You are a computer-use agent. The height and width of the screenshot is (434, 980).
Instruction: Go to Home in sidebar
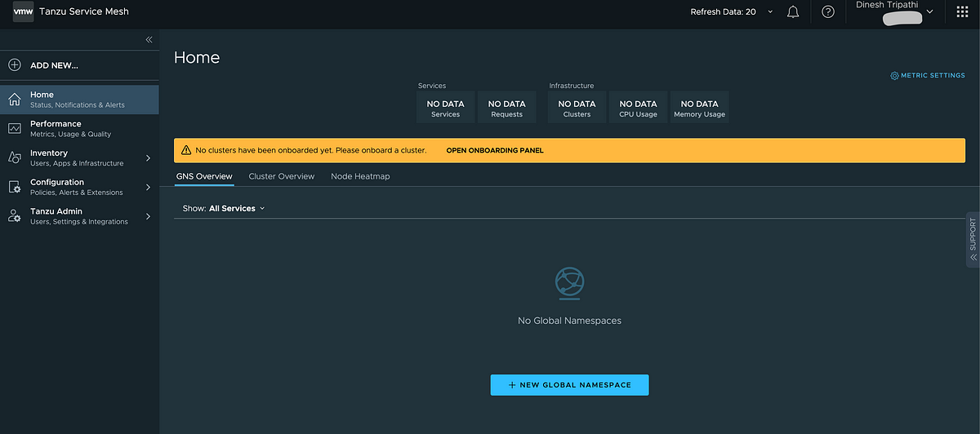pos(79,100)
